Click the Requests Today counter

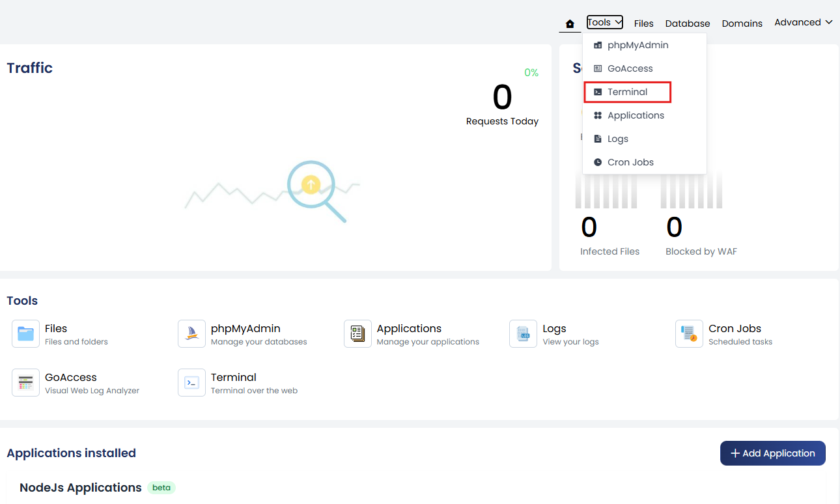tap(502, 104)
